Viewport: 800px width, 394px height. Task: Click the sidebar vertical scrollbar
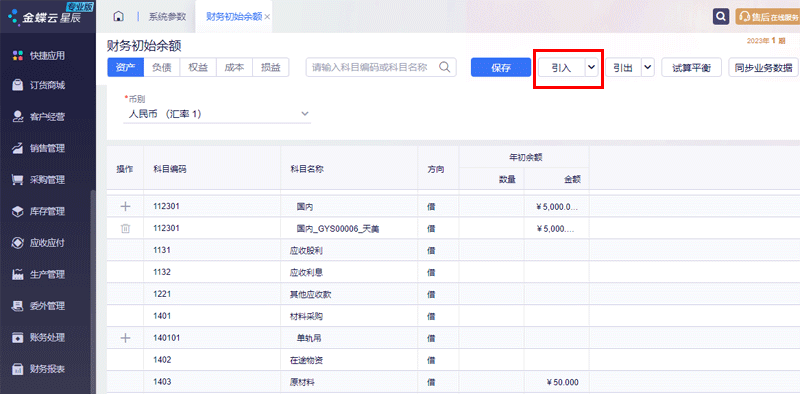click(93, 291)
